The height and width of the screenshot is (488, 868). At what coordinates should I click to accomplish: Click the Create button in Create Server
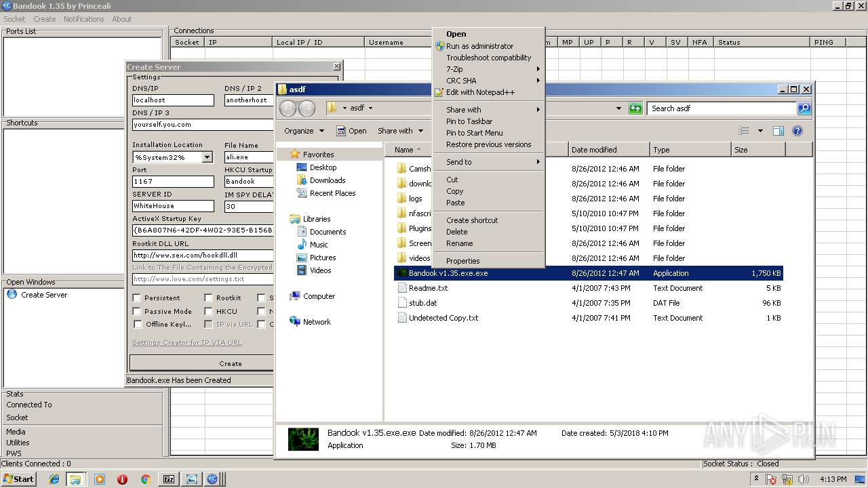201,363
